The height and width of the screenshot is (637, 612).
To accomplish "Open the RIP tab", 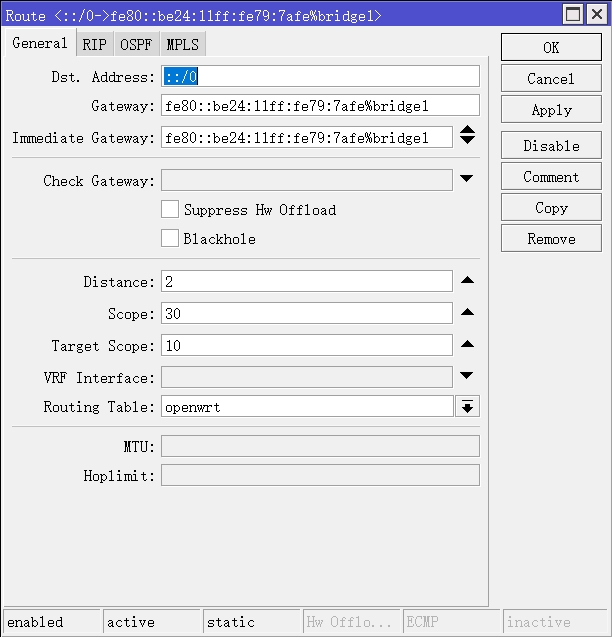I will (95, 44).
